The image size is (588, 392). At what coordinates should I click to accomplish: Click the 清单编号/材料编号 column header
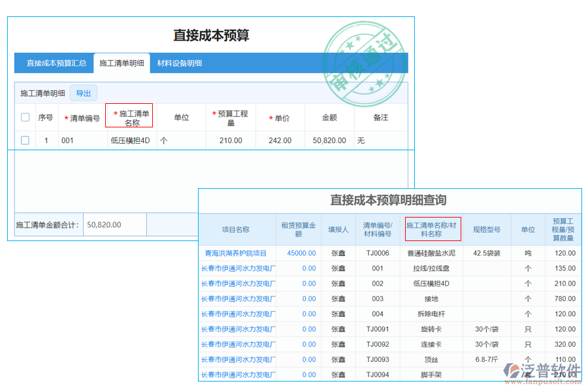377,228
